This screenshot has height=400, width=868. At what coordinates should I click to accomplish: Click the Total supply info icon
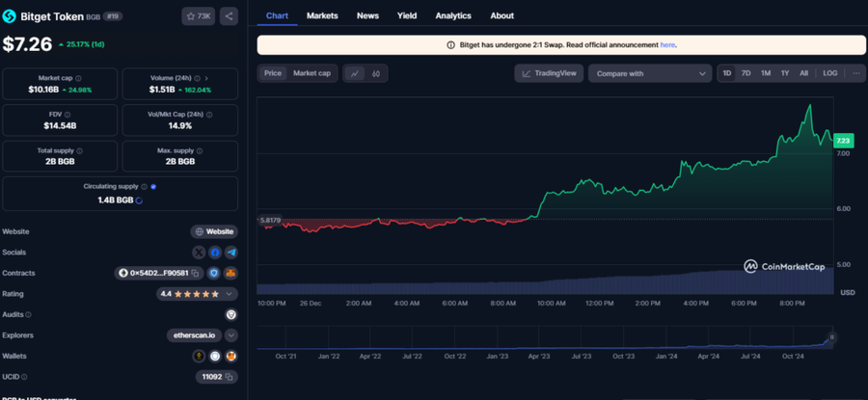click(80, 150)
